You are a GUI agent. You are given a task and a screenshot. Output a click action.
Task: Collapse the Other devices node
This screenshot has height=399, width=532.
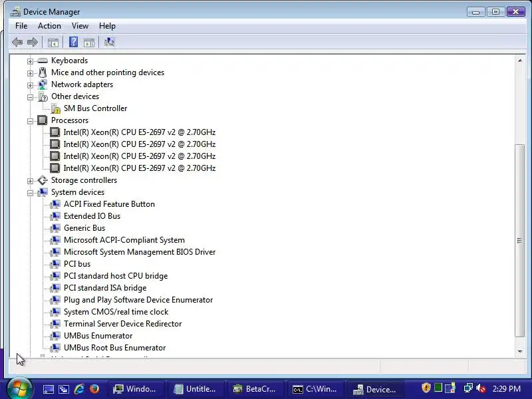[x=30, y=97]
